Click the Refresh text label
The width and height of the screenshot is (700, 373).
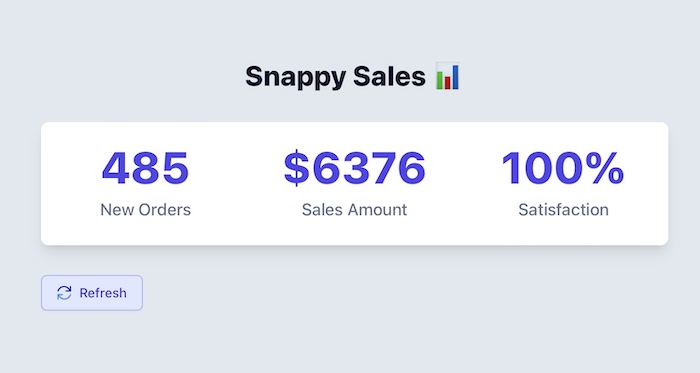(103, 293)
